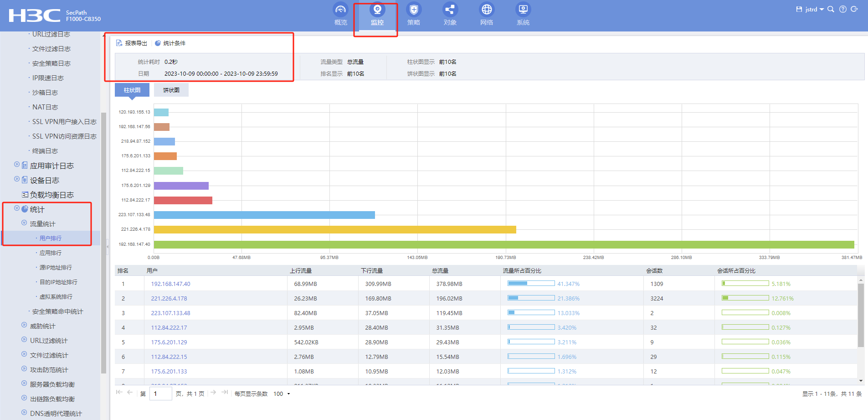The width and height of the screenshot is (868, 420).
Task: Click the 策略 policy shield icon
Action: [413, 10]
